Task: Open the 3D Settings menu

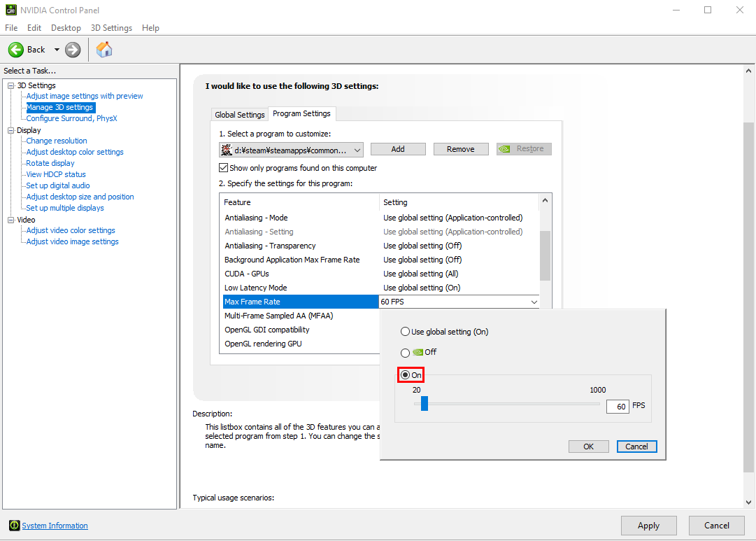Action: tap(111, 28)
